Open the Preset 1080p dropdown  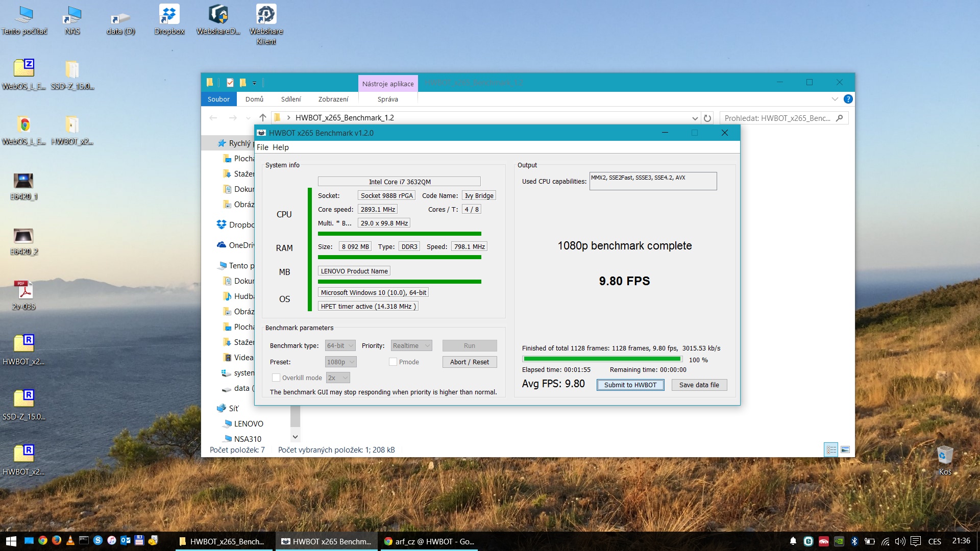point(340,362)
